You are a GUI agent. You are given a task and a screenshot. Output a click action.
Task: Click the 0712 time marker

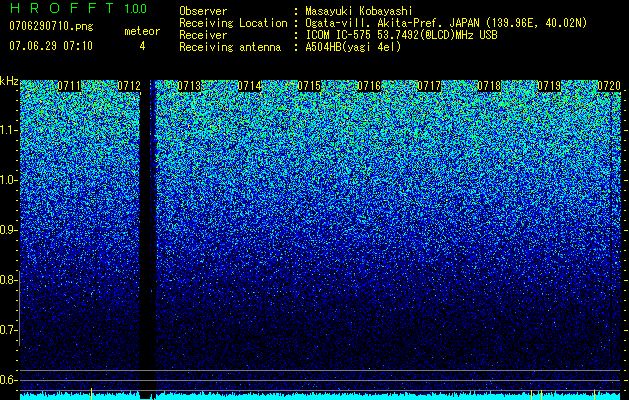coord(129,86)
